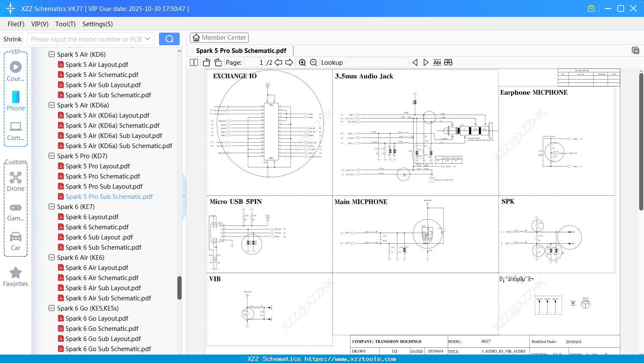
Task: Open the dual-page search binoculars icon
Action: coord(448,62)
